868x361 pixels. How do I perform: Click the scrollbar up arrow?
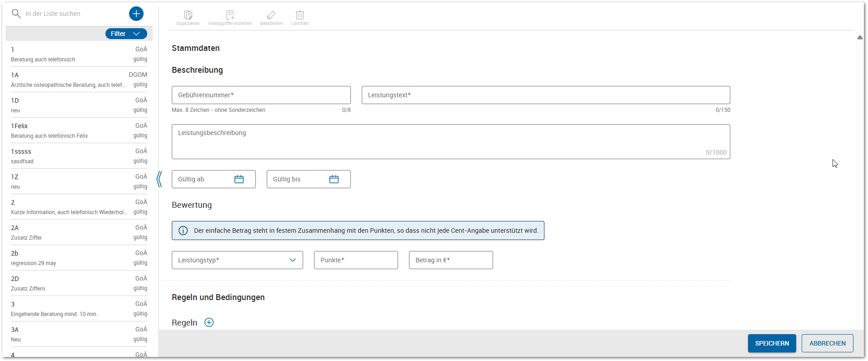859,37
